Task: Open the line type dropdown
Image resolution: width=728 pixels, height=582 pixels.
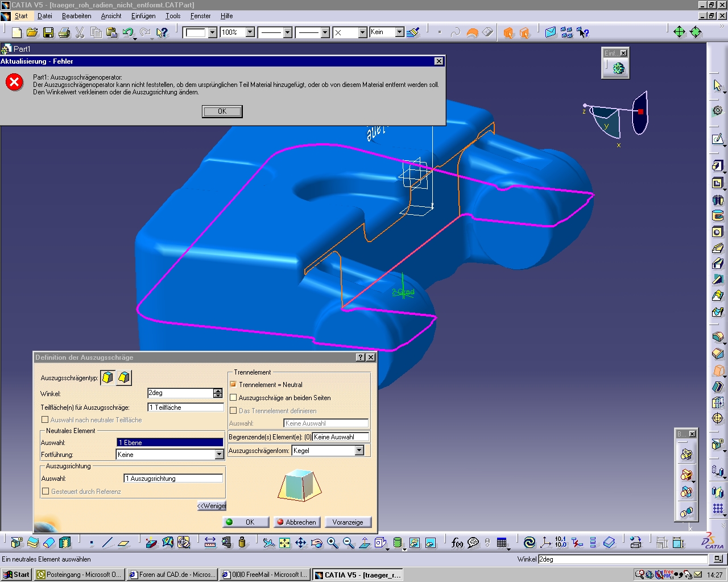Action: coord(325,32)
